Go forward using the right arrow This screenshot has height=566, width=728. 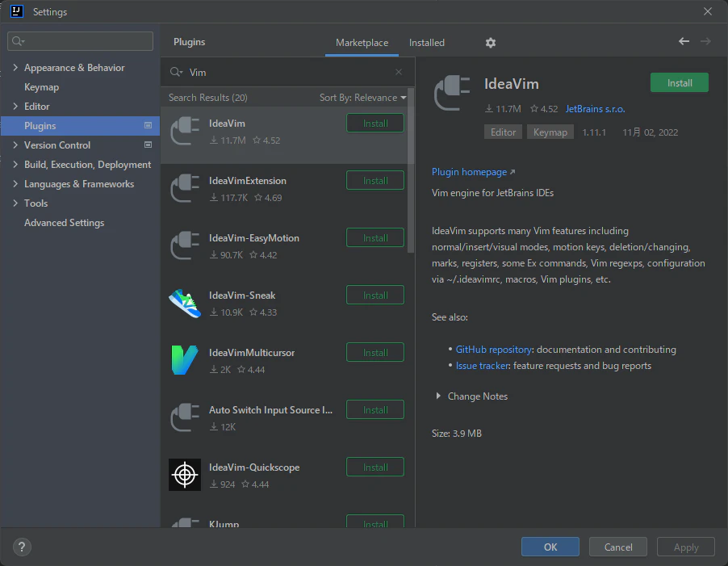705,41
